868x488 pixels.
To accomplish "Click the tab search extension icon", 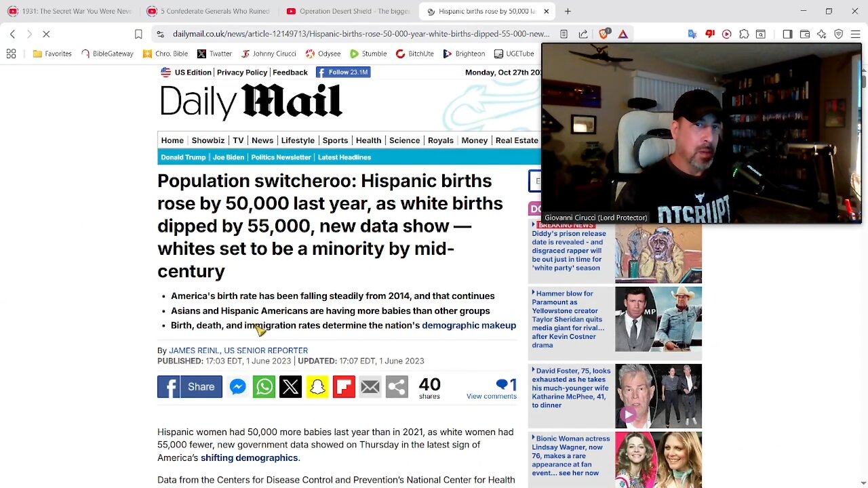I will click(x=761, y=34).
